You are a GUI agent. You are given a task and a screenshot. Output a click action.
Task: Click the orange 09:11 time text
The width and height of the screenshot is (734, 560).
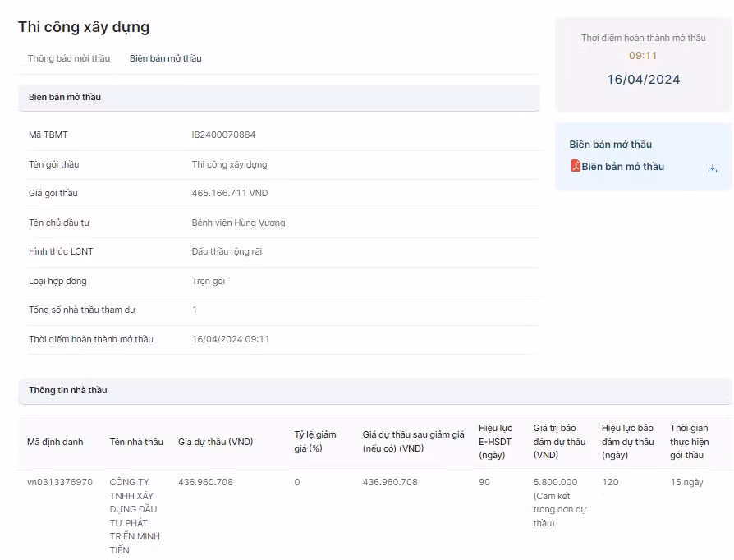tap(643, 56)
